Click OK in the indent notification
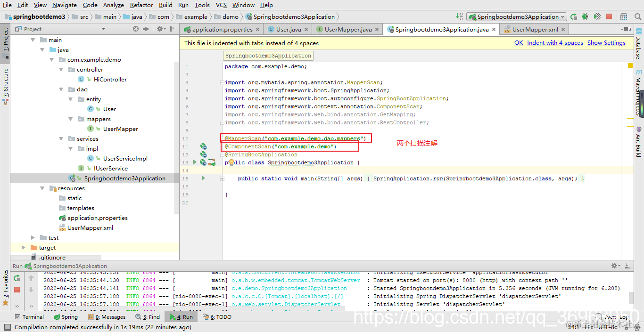This screenshot has height=332, width=644. 519,43
